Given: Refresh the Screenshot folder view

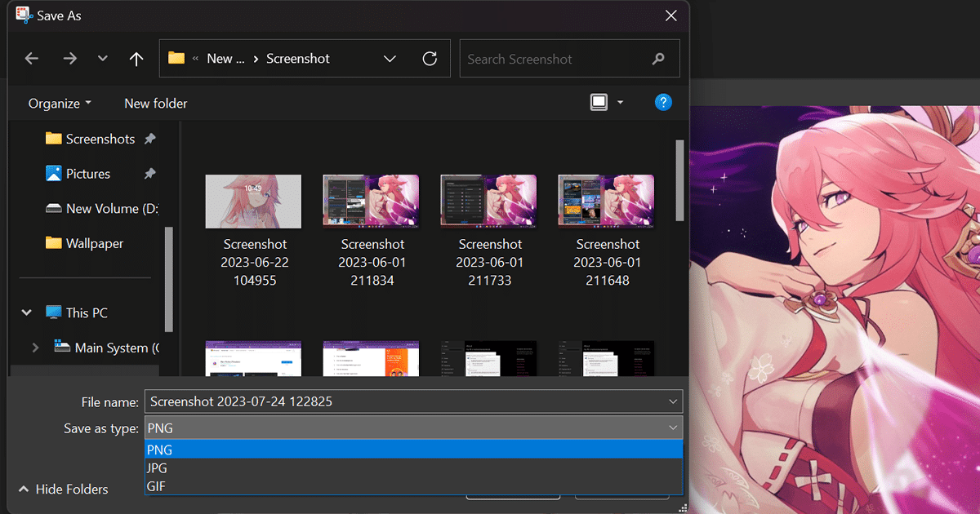Looking at the screenshot, I should (430, 59).
